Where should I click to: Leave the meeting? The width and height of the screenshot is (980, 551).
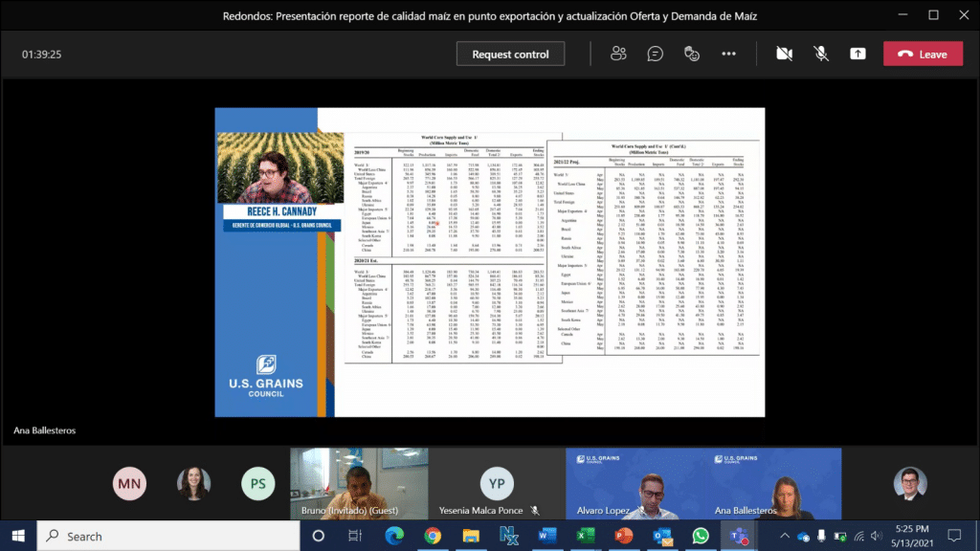tap(922, 54)
